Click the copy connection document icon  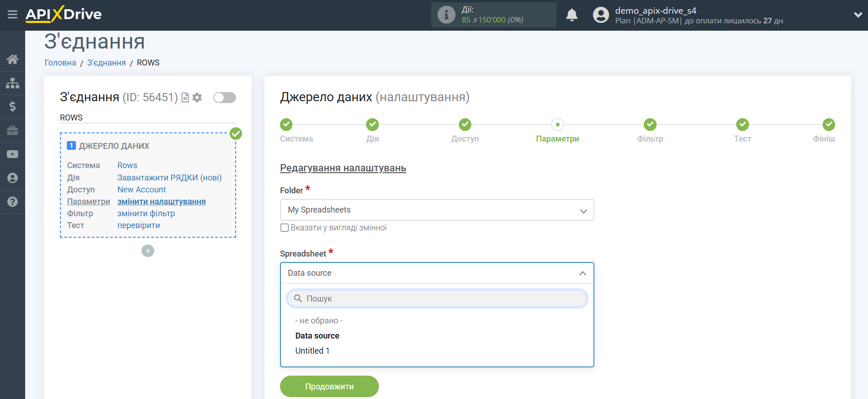pos(185,98)
